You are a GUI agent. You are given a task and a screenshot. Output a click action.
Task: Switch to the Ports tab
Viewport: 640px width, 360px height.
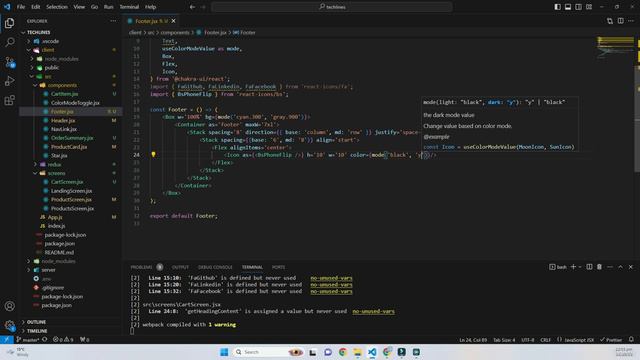pyautogui.click(x=278, y=267)
